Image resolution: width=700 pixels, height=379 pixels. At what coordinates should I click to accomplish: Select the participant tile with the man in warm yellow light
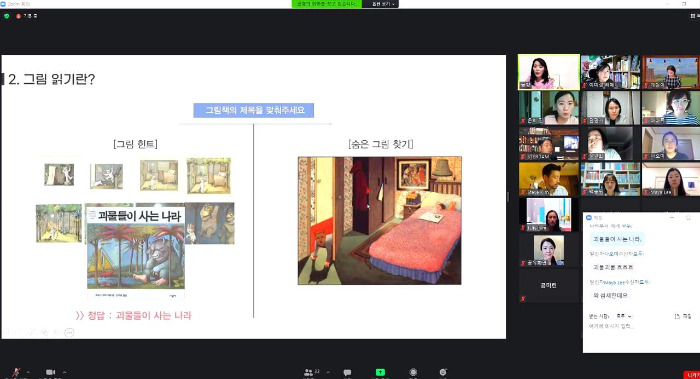(549, 179)
